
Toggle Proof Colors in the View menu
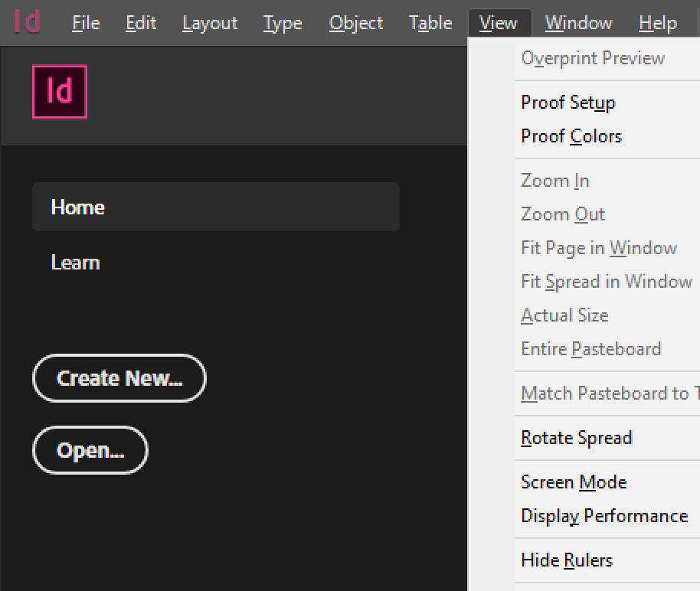coord(571,136)
